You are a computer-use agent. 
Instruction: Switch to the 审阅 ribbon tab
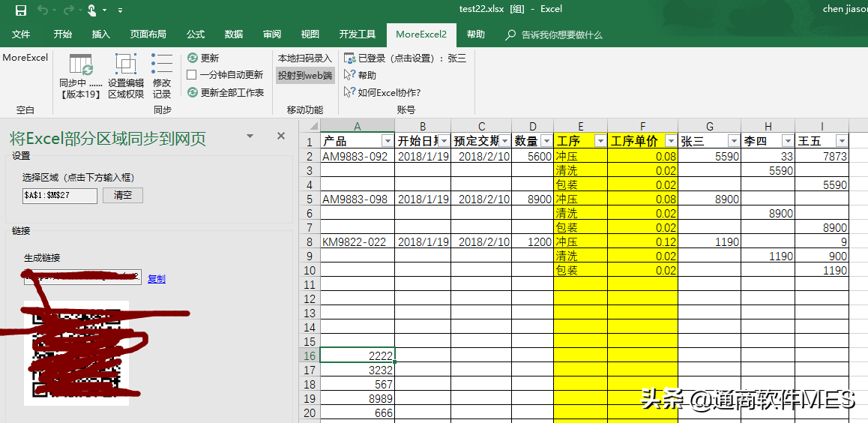272,34
